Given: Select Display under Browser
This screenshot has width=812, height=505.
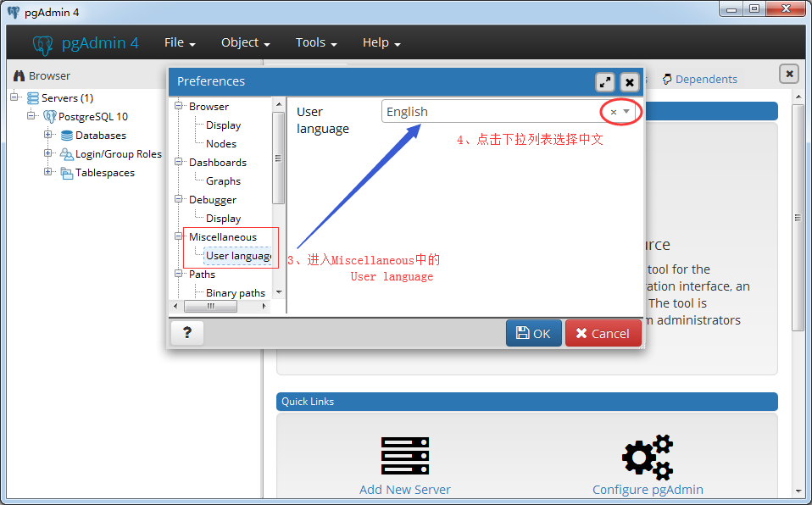Looking at the screenshot, I should pyautogui.click(x=223, y=125).
